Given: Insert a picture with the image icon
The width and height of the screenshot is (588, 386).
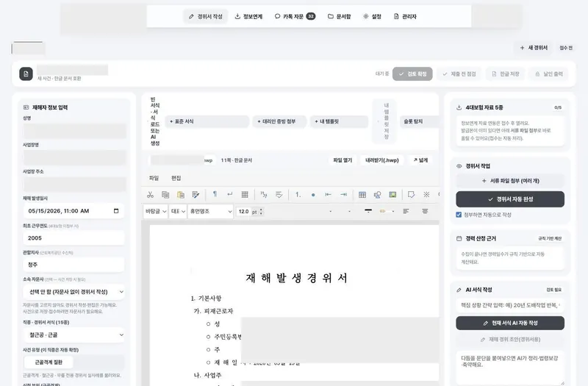Looking at the screenshot, I should [392, 194].
